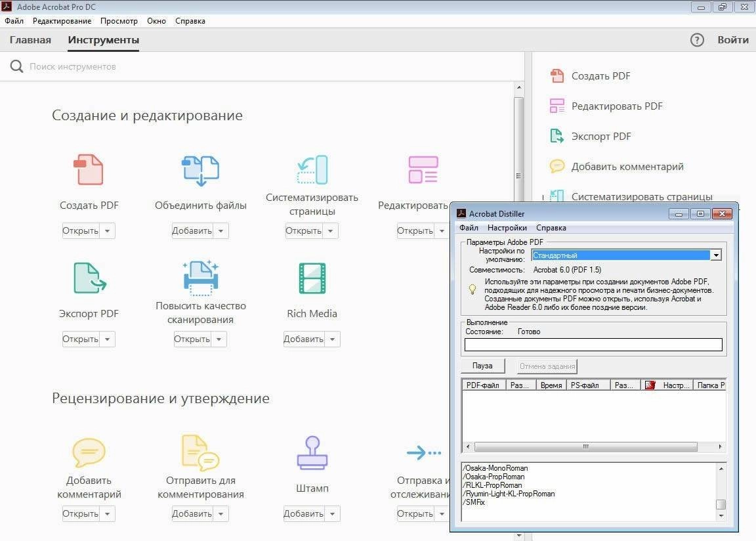
Task: Click /Osaka-MonoRoman log line
Action: click(495, 468)
